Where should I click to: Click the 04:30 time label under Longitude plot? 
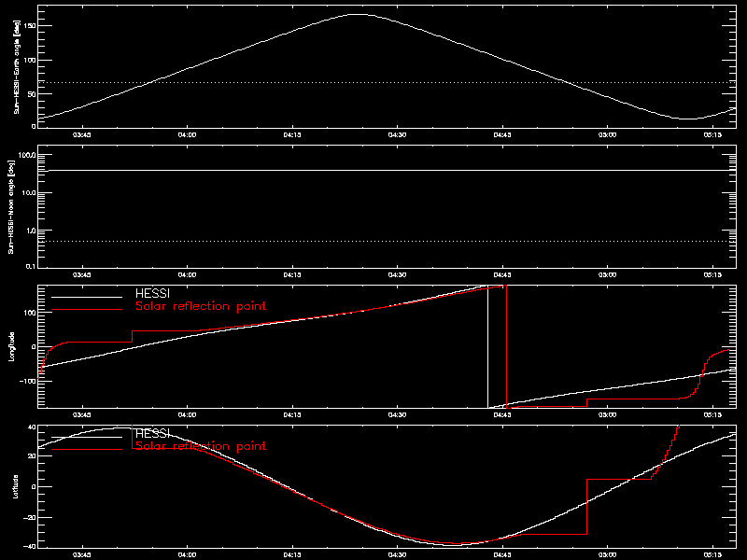(397, 414)
